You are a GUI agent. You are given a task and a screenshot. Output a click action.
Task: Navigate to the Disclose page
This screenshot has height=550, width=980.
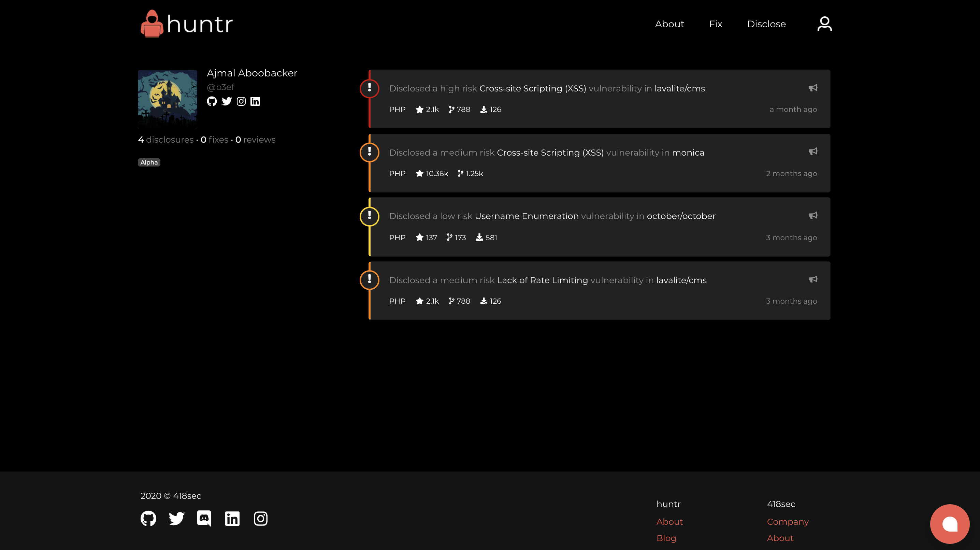(766, 24)
